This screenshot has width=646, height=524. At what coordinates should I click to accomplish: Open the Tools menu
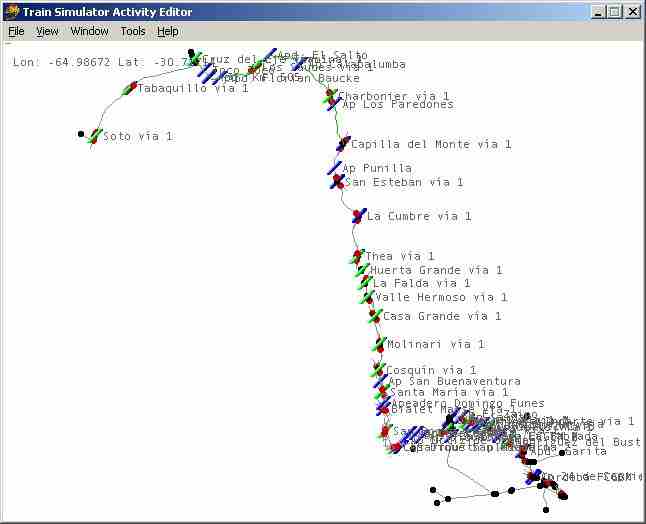pos(133,31)
